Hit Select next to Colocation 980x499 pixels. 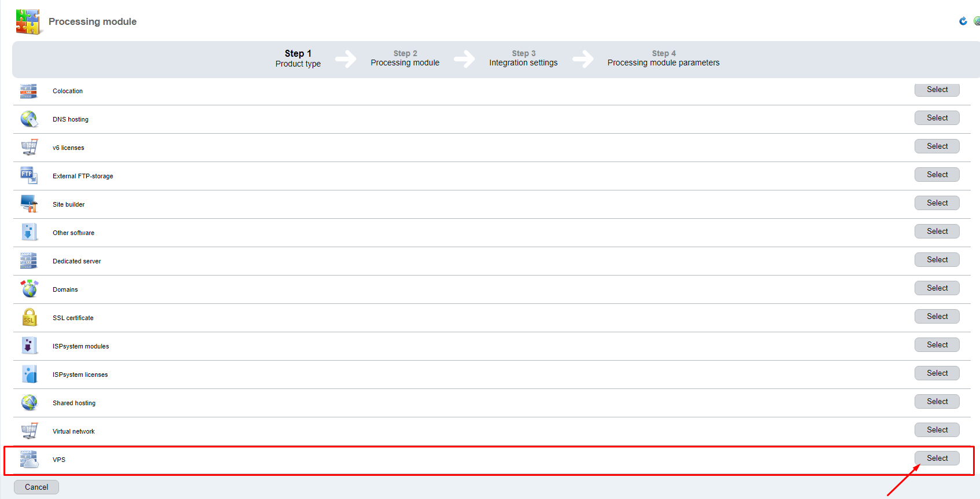(937, 90)
